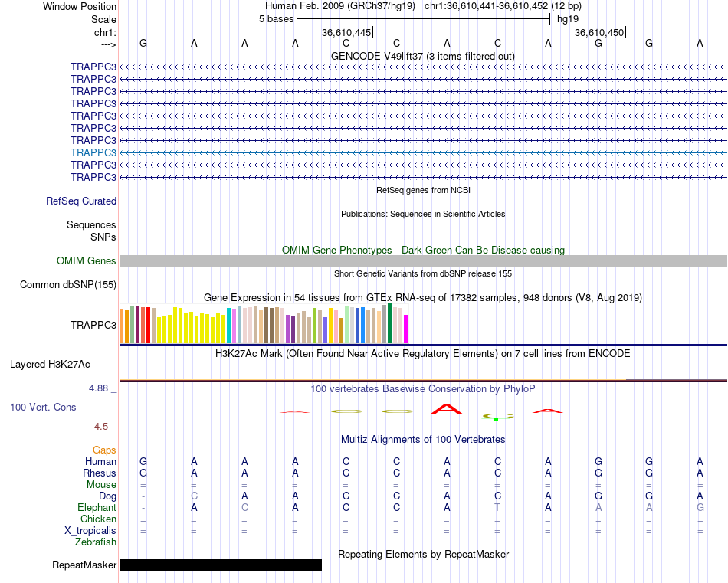Click the Zebrafish species label

point(96,542)
